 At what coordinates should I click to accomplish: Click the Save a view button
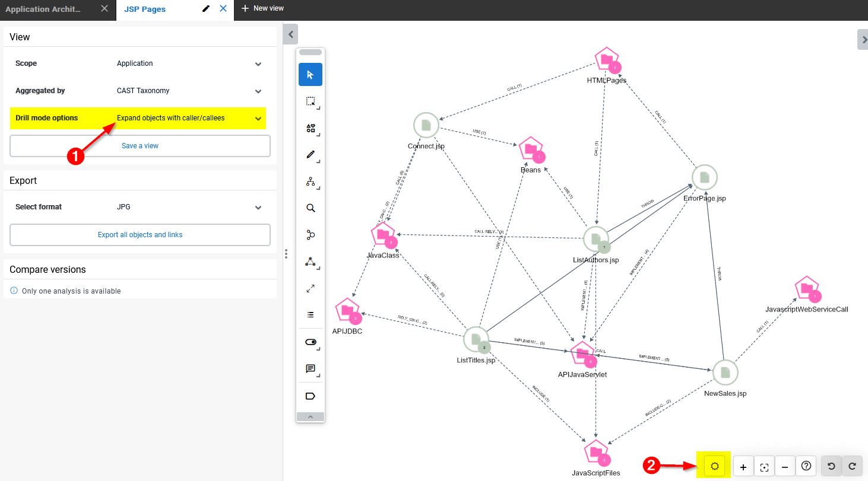[140, 146]
